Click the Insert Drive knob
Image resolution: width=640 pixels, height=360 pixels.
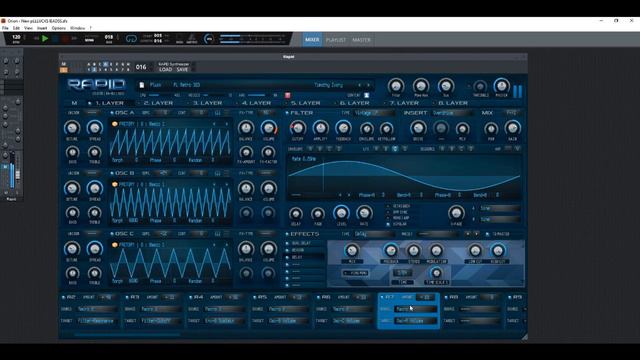click(418, 129)
